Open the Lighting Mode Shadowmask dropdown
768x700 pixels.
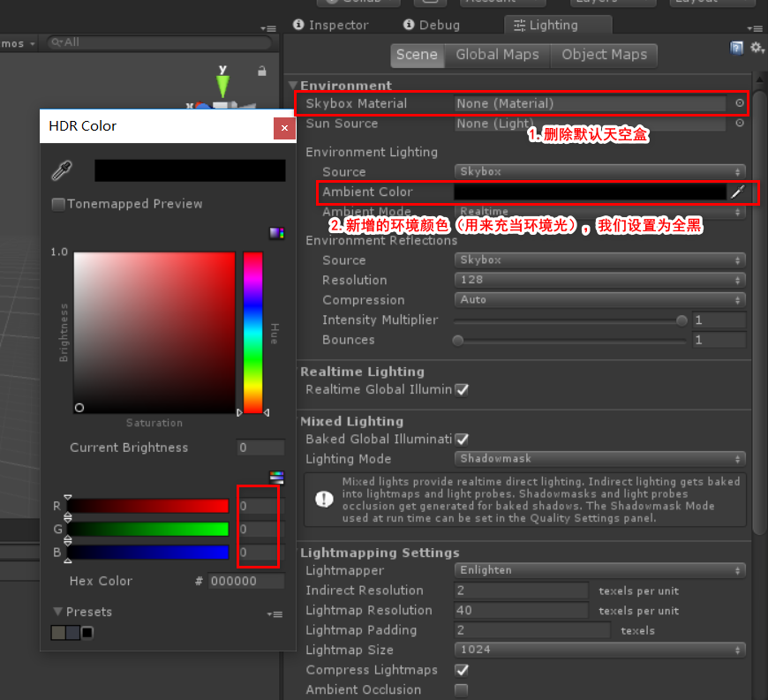[600, 459]
